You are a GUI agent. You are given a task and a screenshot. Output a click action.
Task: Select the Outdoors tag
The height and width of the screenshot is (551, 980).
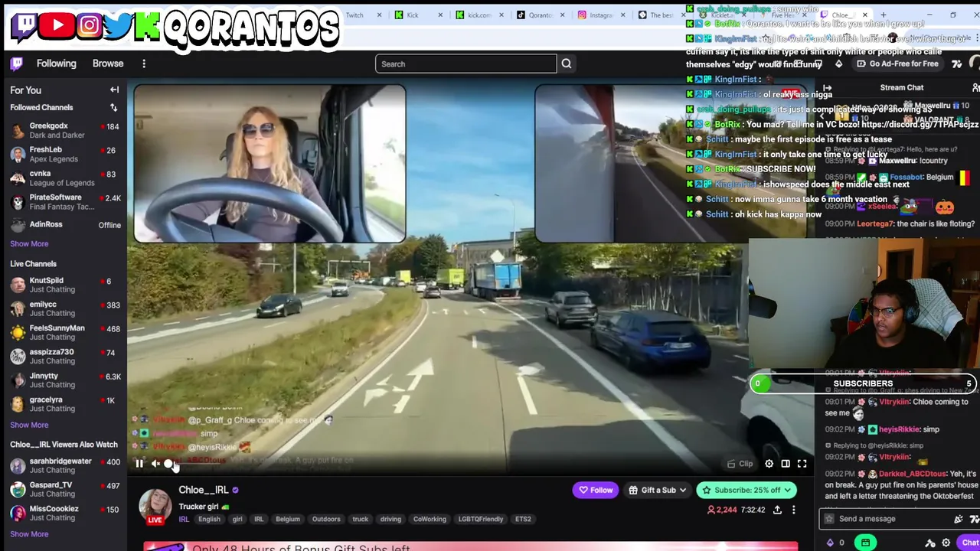(326, 519)
